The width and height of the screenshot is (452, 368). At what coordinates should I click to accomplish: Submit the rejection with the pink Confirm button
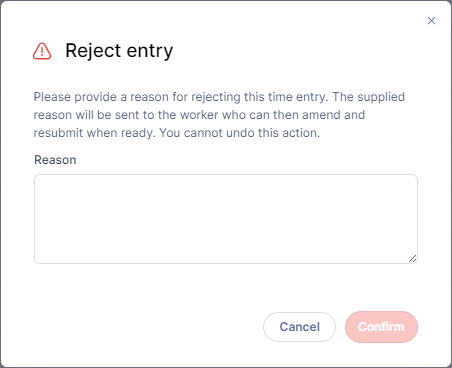381,327
